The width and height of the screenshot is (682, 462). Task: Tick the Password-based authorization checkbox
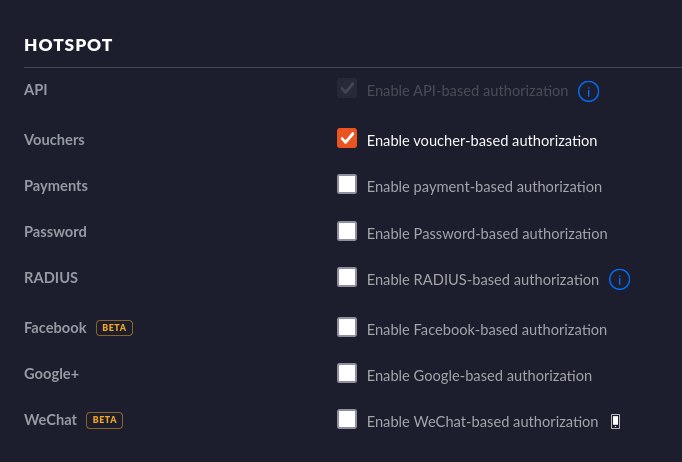pyautogui.click(x=347, y=232)
